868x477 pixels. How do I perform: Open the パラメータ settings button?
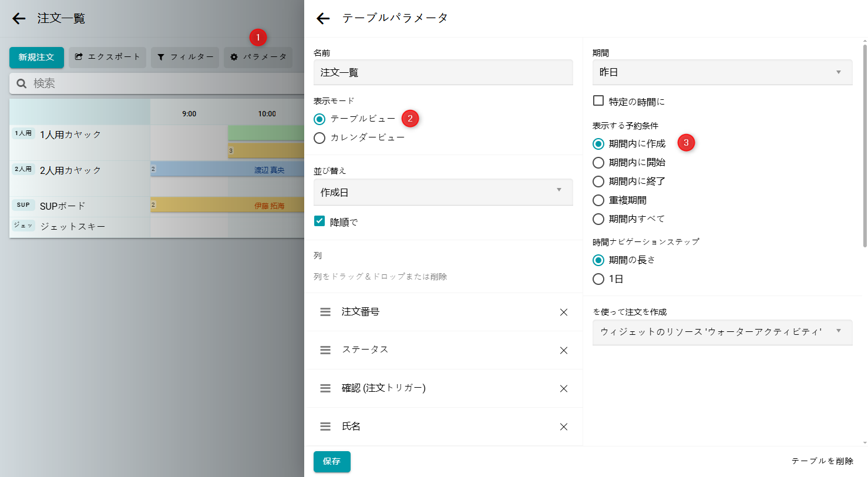pos(258,58)
